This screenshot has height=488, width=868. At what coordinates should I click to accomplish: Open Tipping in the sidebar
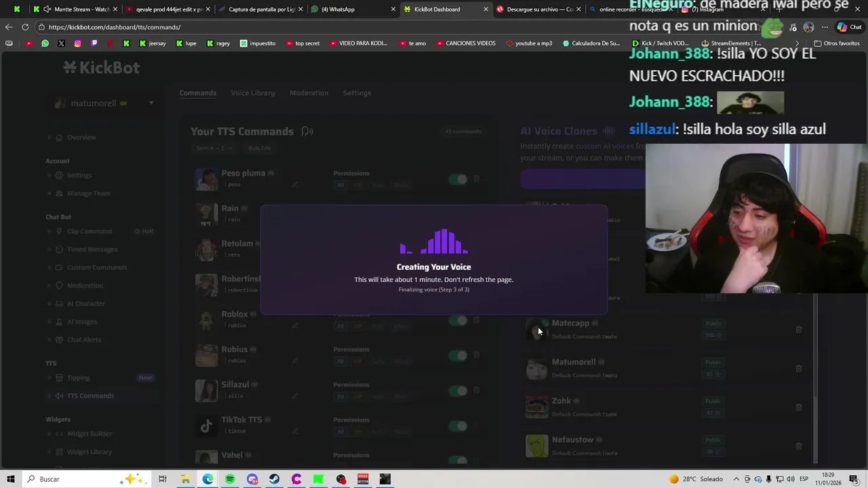coord(79,378)
